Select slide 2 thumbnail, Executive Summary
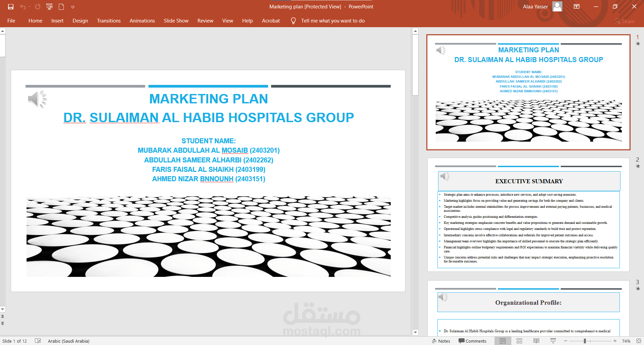The width and height of the screenshot is (644, 345). 528,215
